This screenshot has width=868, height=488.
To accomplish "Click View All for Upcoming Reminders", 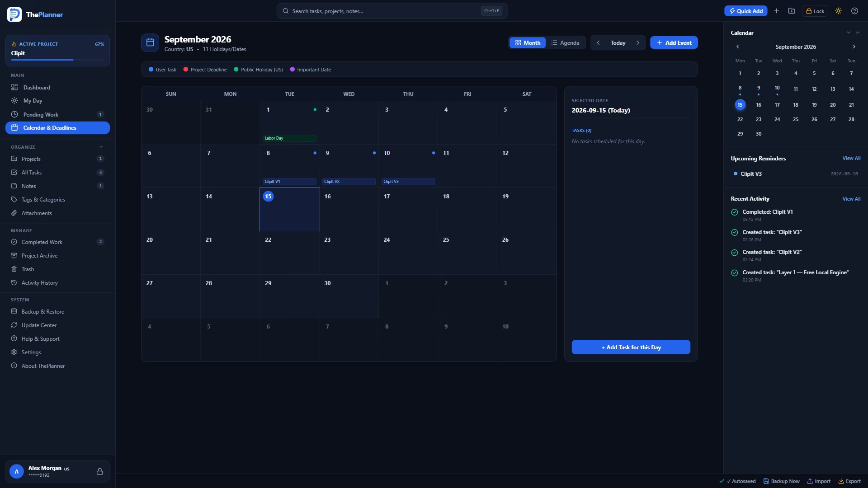I will point(851,158).
